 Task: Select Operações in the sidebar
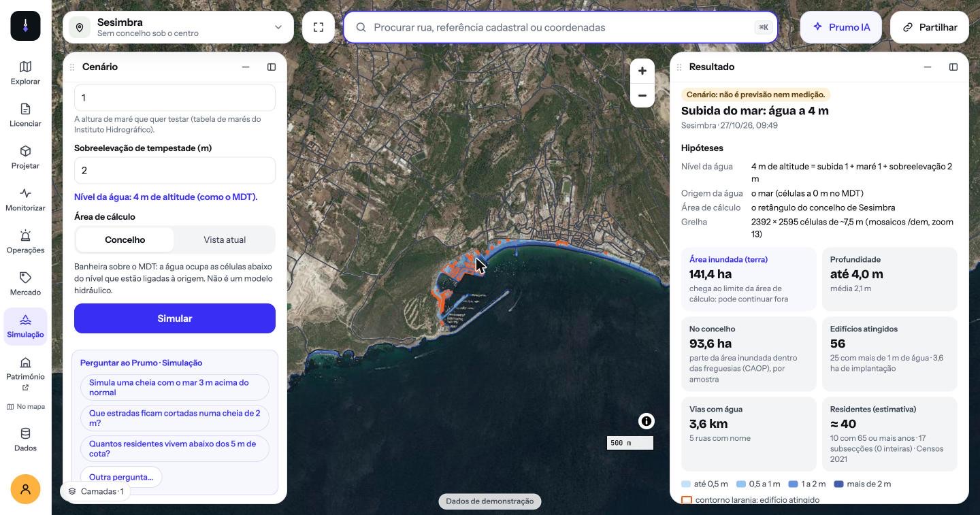pyautogui.click(x=25, y=242)
